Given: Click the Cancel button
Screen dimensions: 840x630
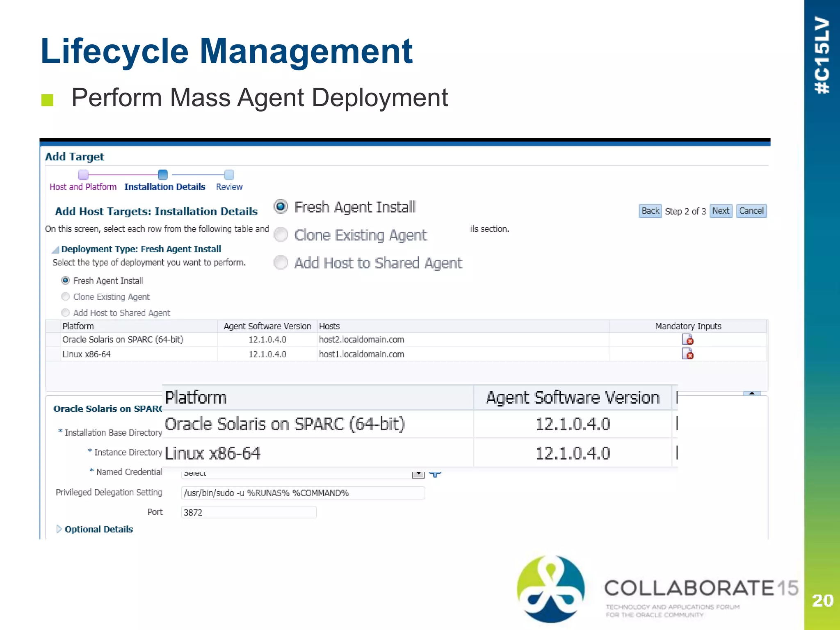Looking at the screenshot, I should [x=751, y=211].
